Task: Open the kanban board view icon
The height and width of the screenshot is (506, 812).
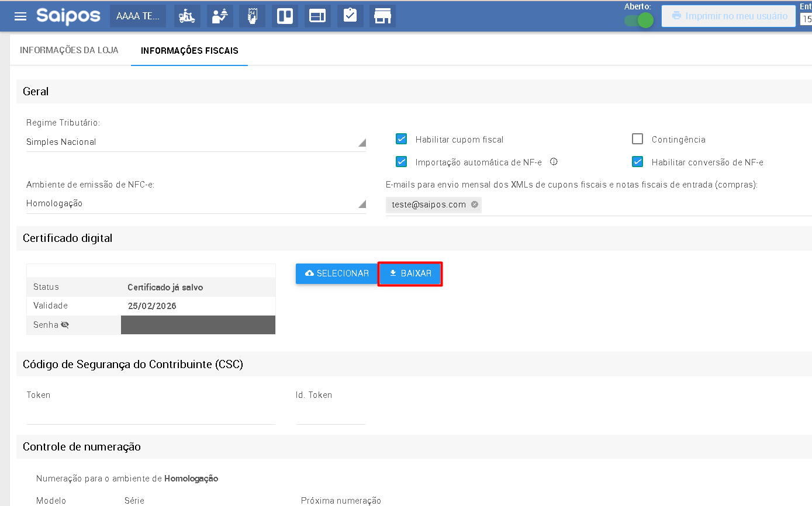Action: 285,16
